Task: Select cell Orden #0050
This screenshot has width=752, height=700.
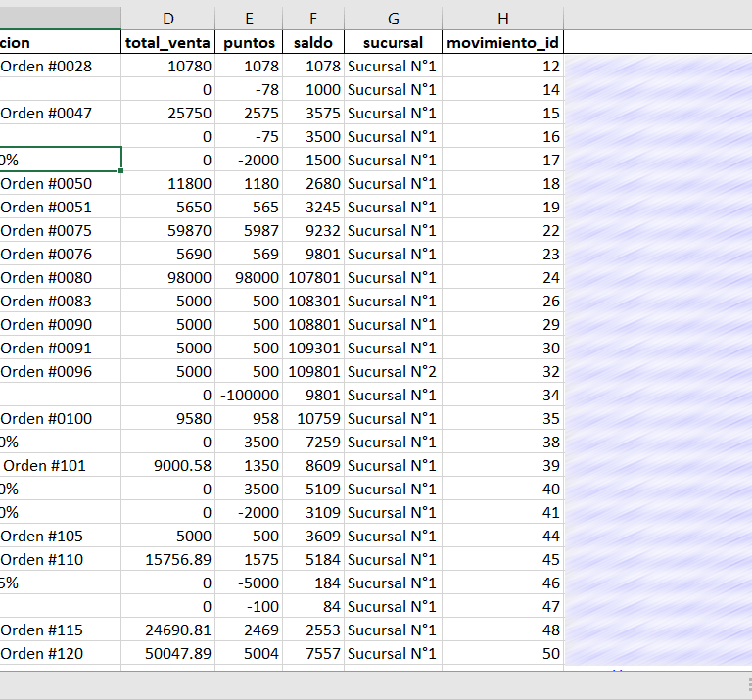Action: click(x=61, y=183)
